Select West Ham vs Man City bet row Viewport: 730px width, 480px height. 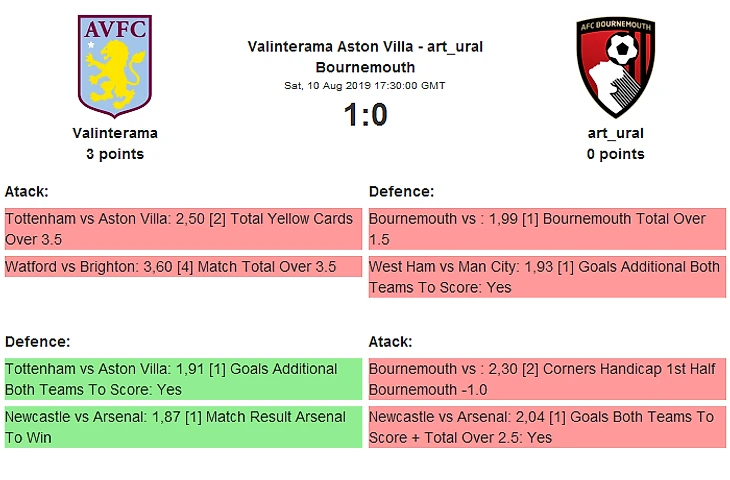pyautogui.click(x=546, y=277)
